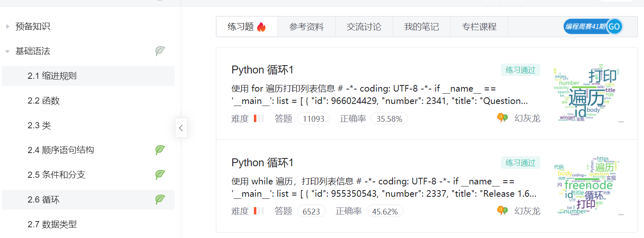Screen dimensions: 644x238
Task: Open 2.7 数据类型 chapter
Action: point(88,224)
